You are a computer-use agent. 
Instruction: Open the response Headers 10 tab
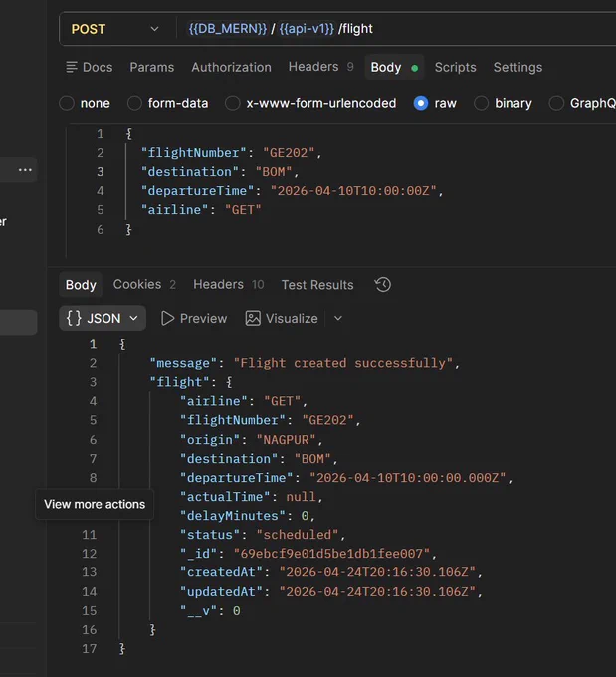[x=228, y=284]
